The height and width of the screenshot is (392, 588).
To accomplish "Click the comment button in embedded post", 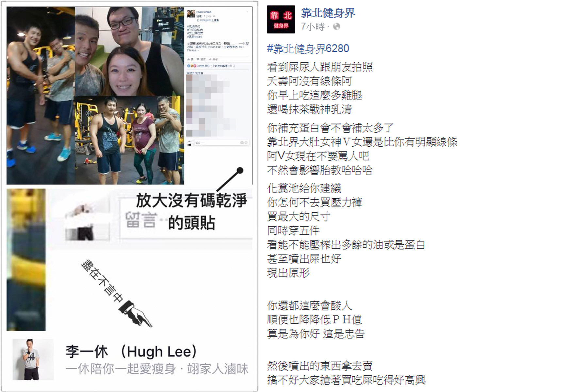I will 201,59.
